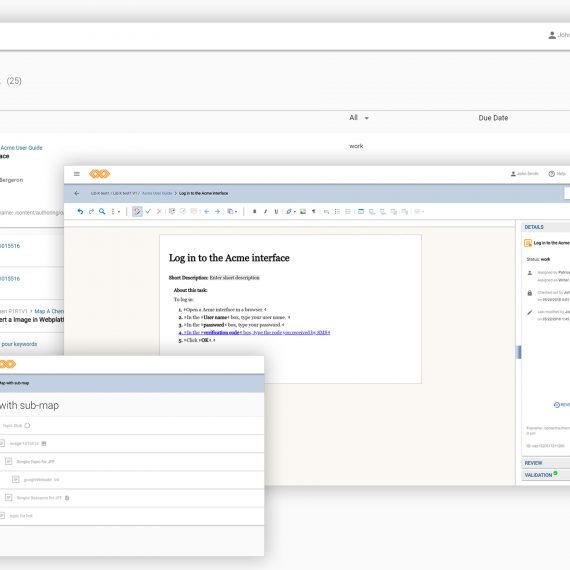This screenshot has width=570, height=570.
Task: Open the All filter dropdown
Action: (359, 118)
